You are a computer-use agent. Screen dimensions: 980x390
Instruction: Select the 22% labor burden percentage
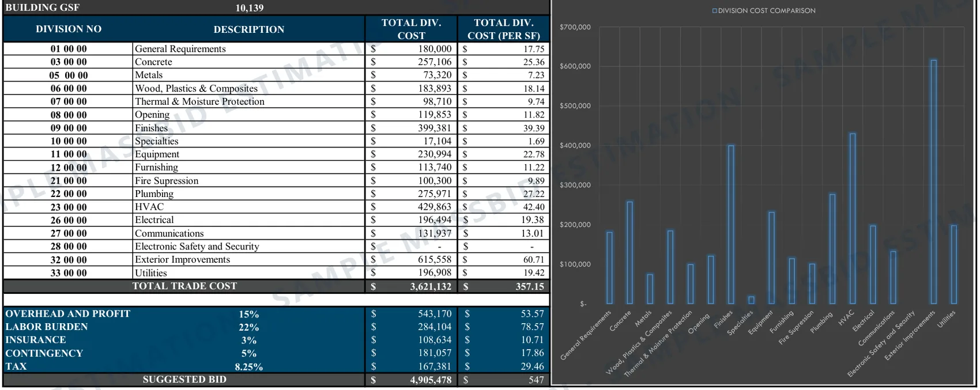(x=249, y=327)
